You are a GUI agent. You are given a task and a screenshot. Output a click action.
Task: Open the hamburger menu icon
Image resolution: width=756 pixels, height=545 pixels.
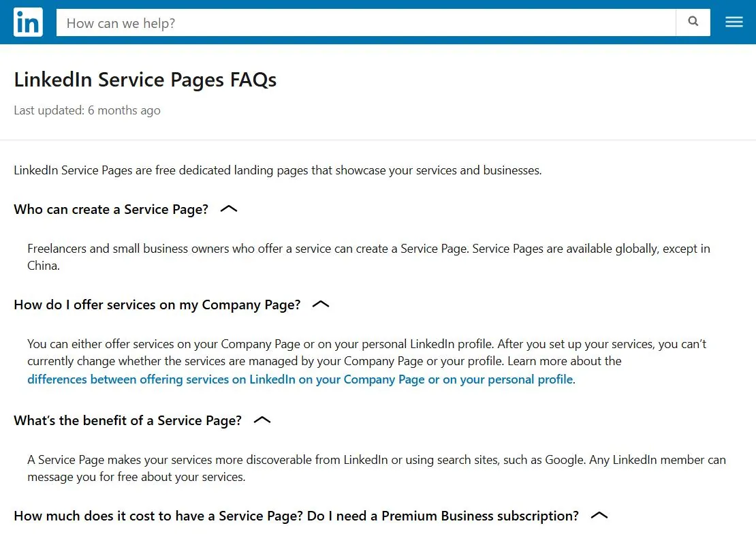coord(734,22)
